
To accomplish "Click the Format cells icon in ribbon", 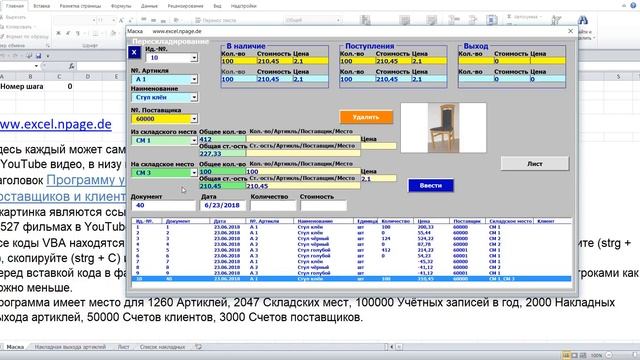I will click(x=492, y=20).
